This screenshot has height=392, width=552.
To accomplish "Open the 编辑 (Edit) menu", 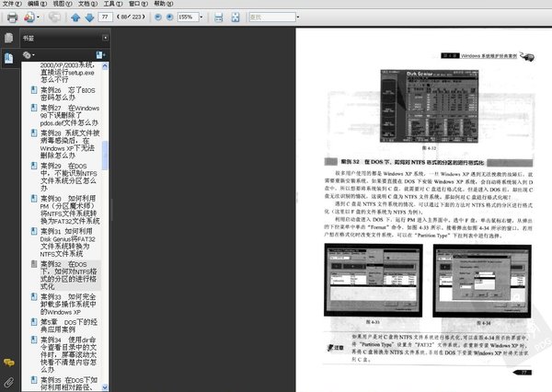I will 38,4.
